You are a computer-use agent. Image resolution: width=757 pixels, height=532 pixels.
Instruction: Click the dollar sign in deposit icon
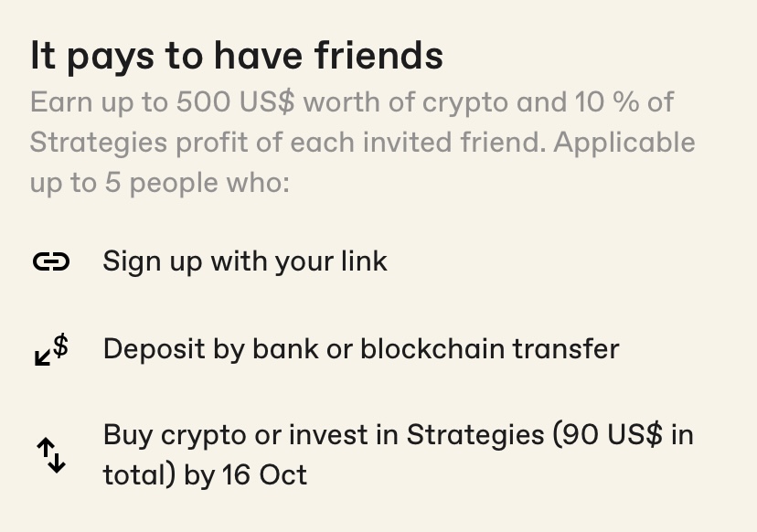pyautogui.click(x=60, y=346)
